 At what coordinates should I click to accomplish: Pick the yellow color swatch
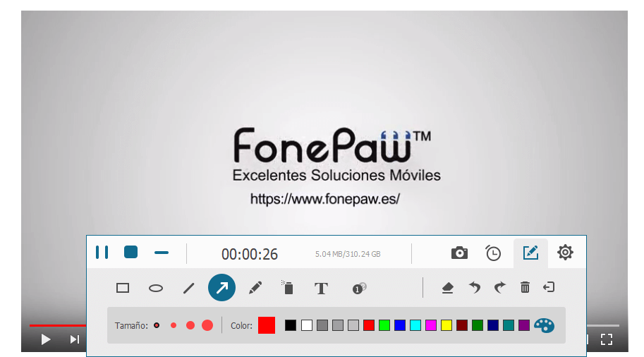click(x=446, y=325)
